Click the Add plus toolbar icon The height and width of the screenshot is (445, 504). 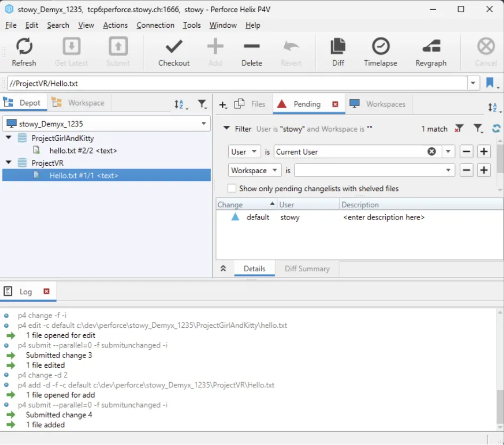(215, 46)
